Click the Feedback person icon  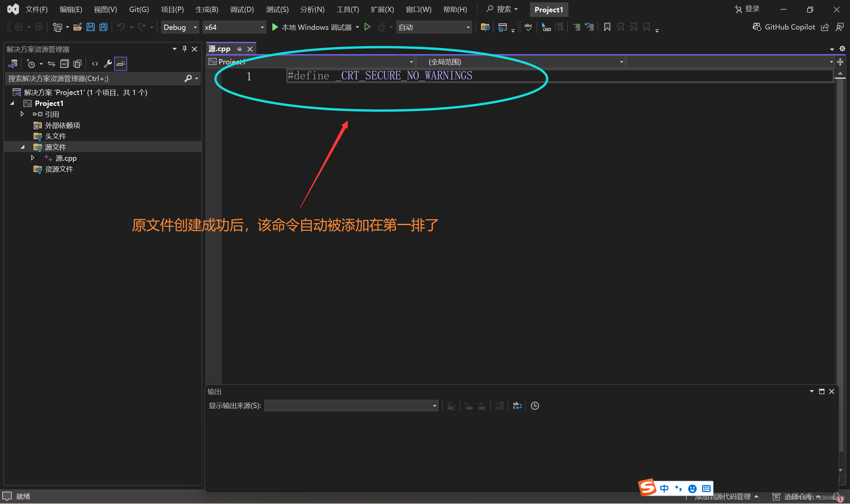tap(840, 27)
